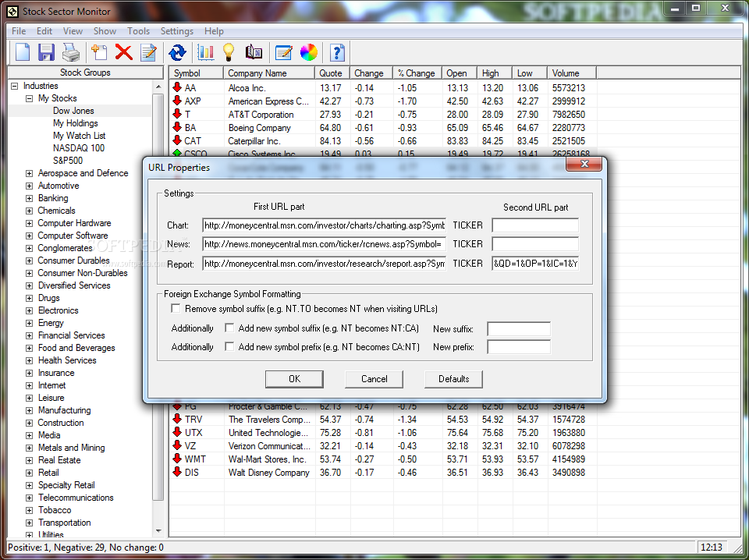
Task: Click the red arrow beside TRV
Action: (x=177, y=419)
